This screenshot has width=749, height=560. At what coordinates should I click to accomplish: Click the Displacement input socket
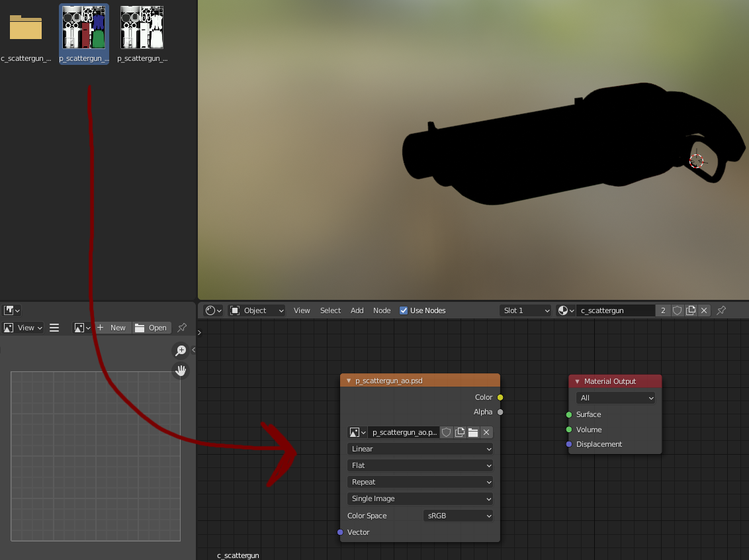coord(569,444)
